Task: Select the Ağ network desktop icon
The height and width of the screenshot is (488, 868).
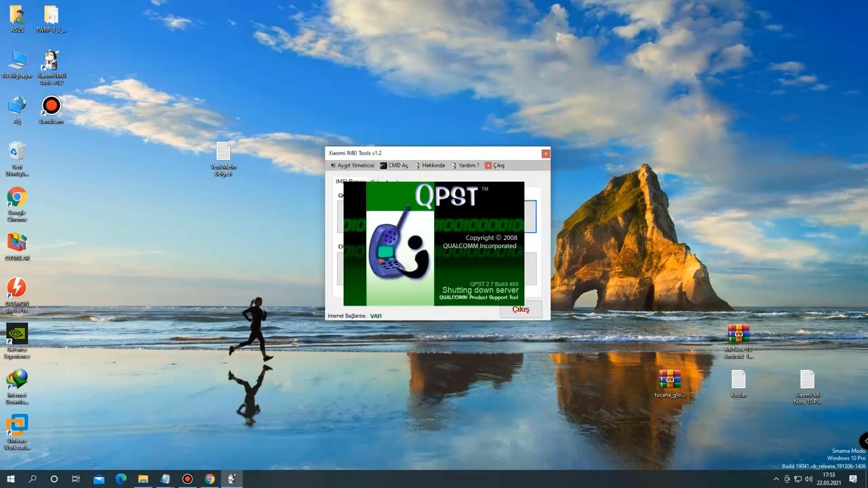Action: pos(17,110)
